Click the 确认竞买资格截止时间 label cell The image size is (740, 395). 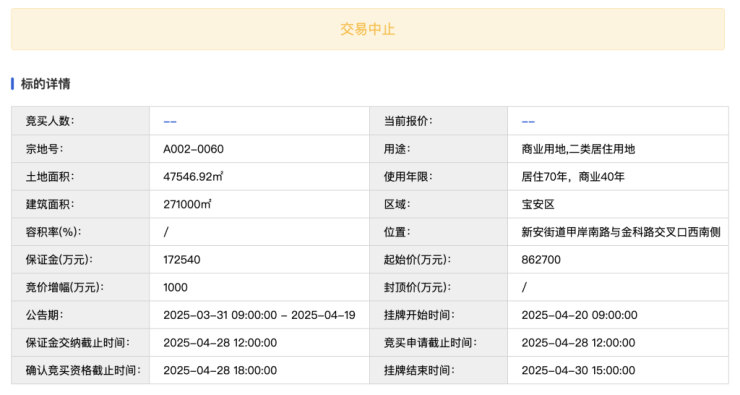pyautogui.click(x=81, y=370)
